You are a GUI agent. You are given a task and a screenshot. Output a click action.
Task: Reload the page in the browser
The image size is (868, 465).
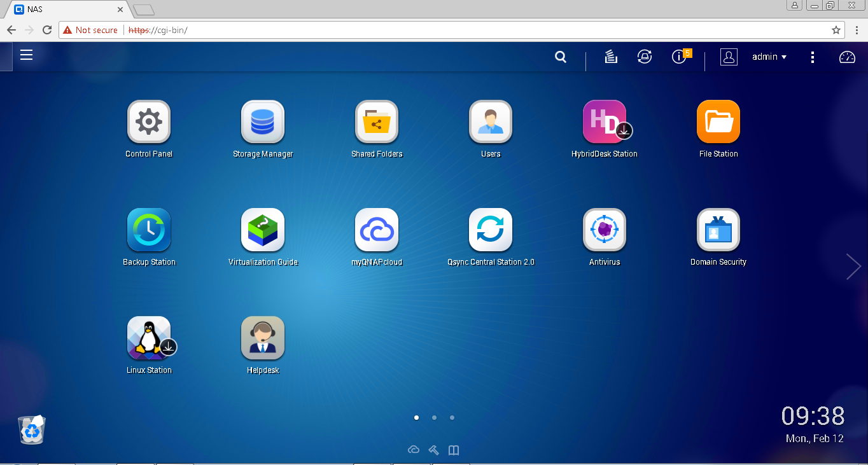point(47,30)
